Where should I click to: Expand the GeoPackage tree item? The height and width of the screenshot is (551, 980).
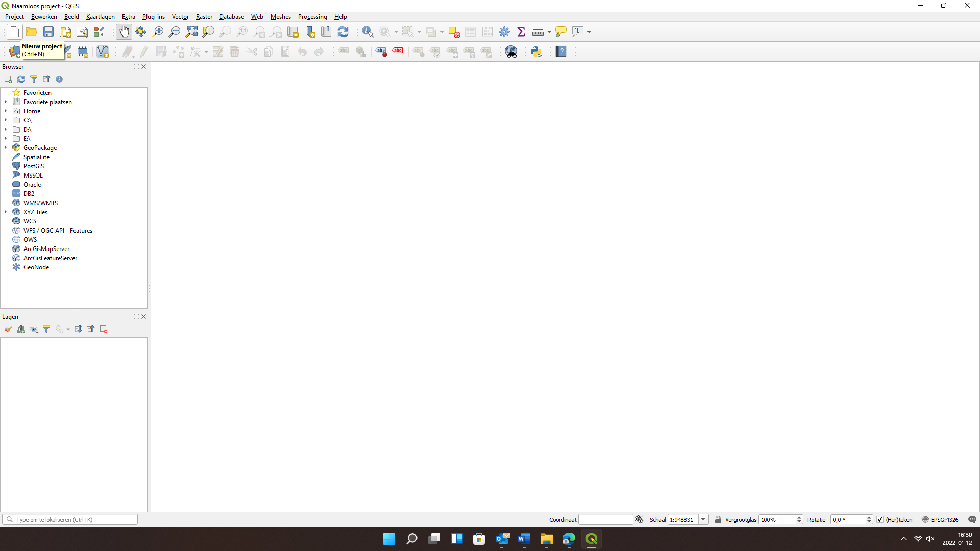point(6,148)
